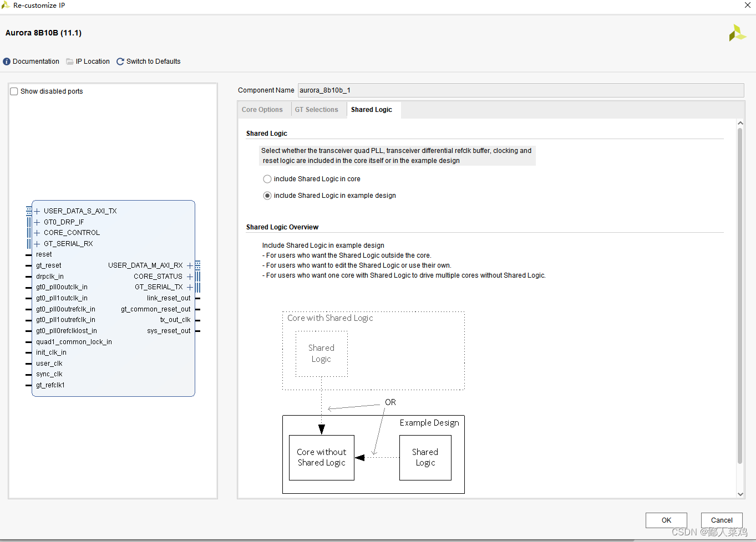Click the Documentation info icon
This screenshot has width=756, height=542.
click(x=6, y=62)
